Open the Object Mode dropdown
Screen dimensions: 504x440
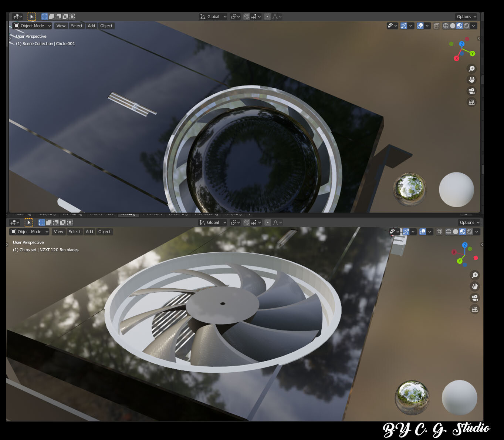pyautogui.click(x=31, y=26)
